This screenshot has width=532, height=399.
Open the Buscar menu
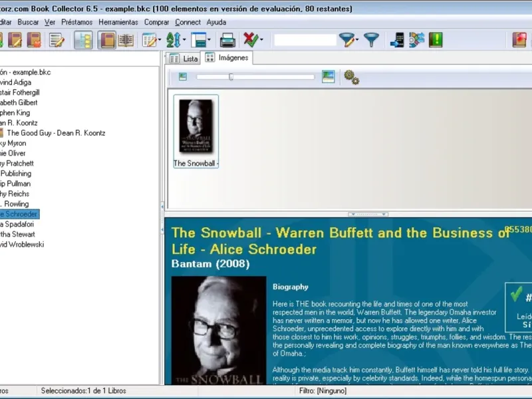[x=28, y=23]
